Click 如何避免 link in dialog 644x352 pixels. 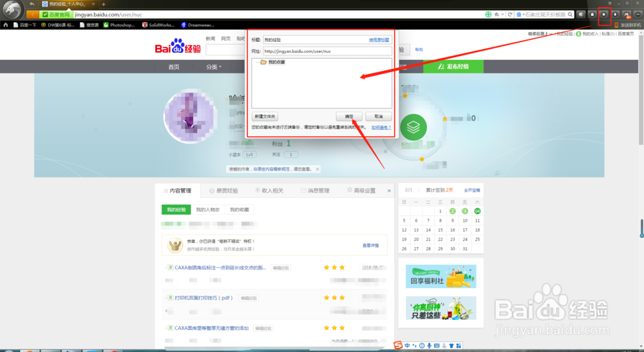pyautogui.click(x=381, y=128)
